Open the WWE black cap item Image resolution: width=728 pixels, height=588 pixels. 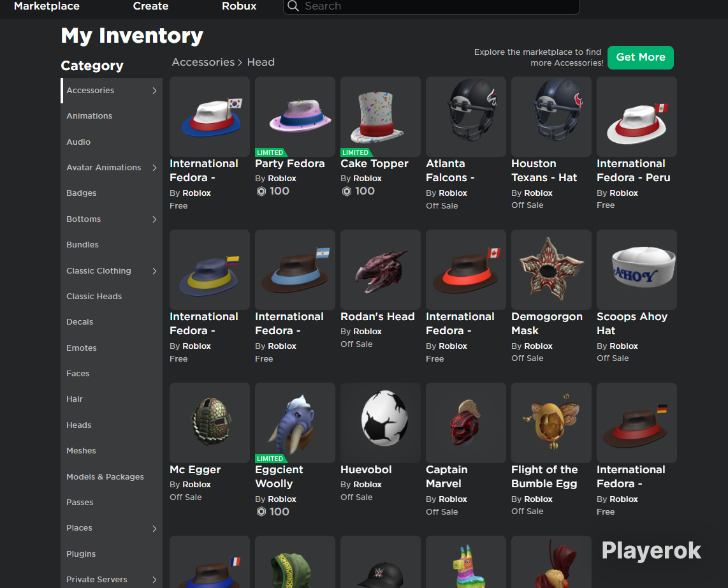coord(381,562)
